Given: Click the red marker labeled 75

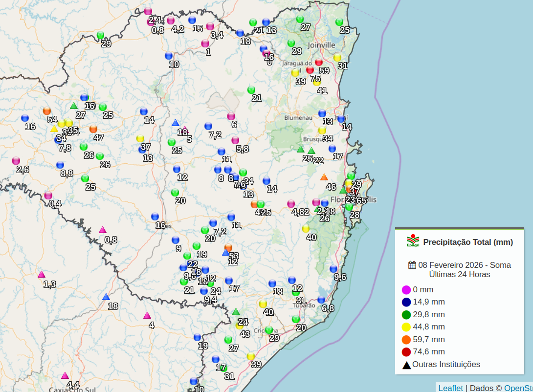Looking at the screenshot, I should pos(310,70).
